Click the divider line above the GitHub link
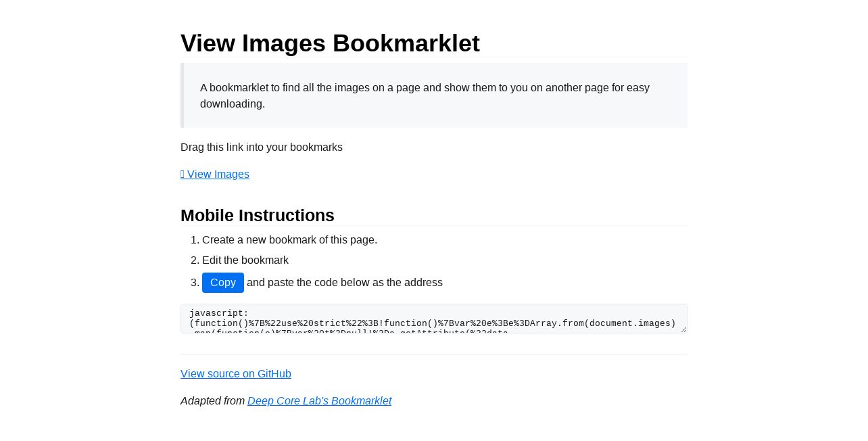This screenshot has height=441, width=868. (x=434, y=354)
